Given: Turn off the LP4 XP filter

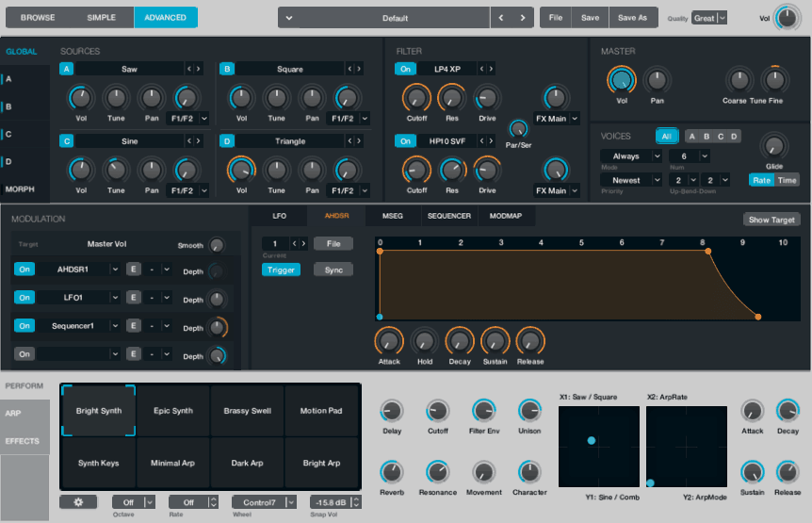Looking at the screenshot, I should (405, 69).
